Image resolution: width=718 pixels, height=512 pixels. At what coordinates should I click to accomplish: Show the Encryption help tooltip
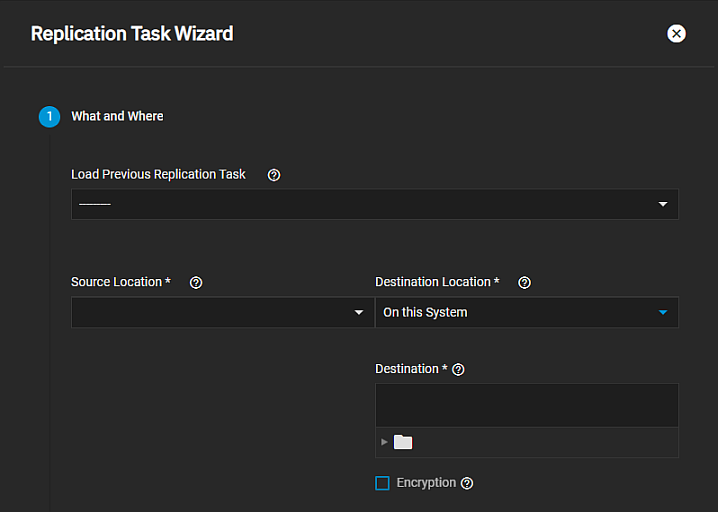pyautogui.click(x=467, y=483)
